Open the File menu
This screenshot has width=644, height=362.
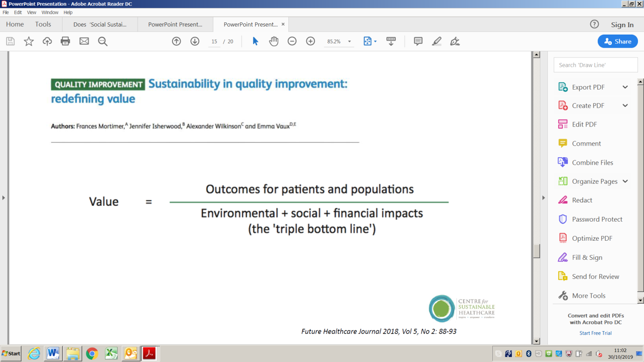pyautogui.click(x=6, y=13)
